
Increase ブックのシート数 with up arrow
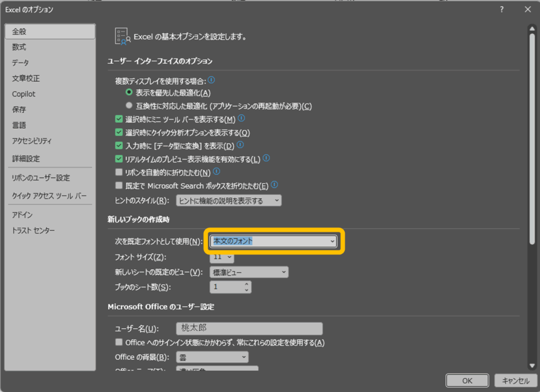[246, 284]
